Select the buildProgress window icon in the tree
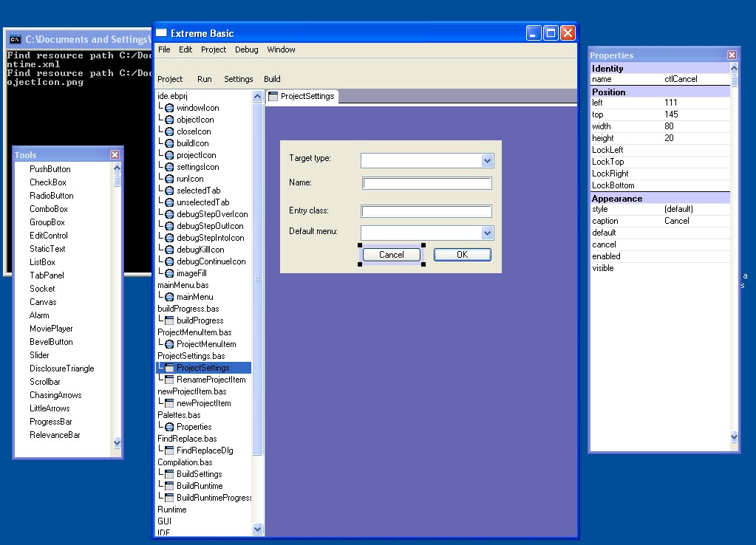The height and width of the screenshot is (545, 756). click(169, 321)
